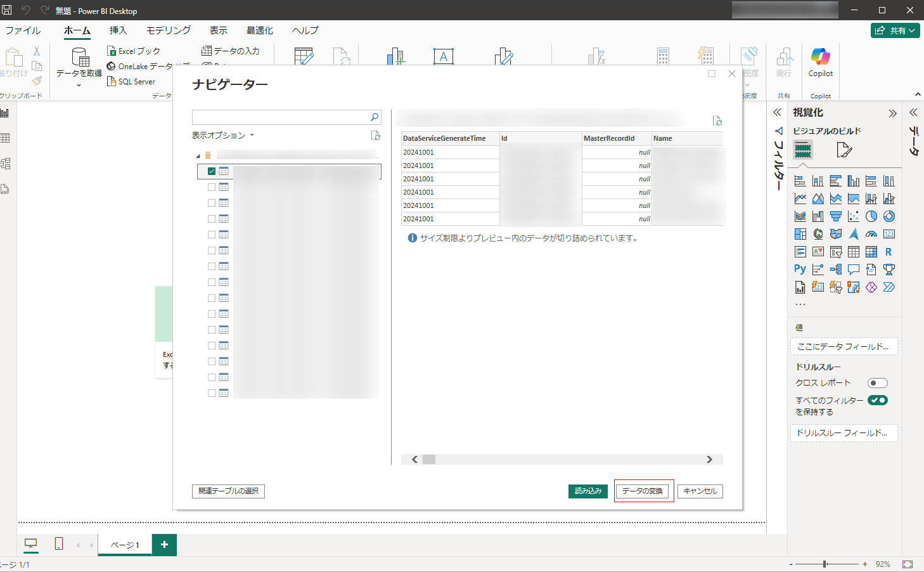Screen dimensions: 924x572
Task: Add a new page with the plus button
Action: (164, 545)
